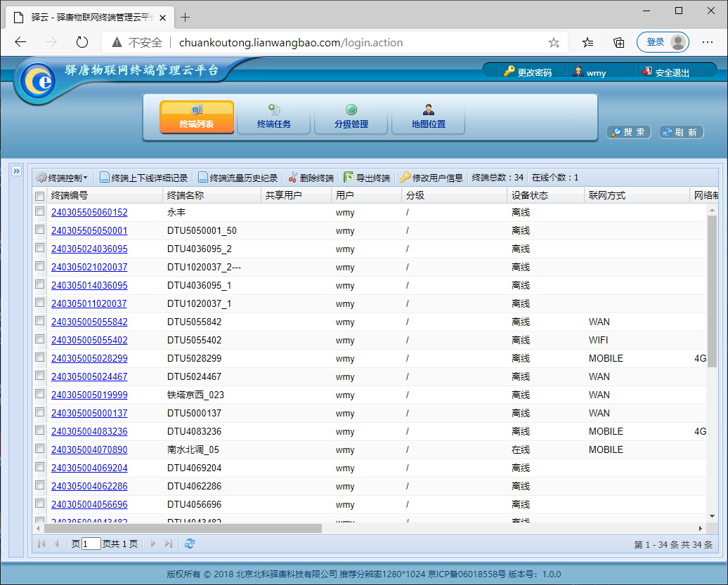Sort by the 联网方式 column header

pos(637,195)
